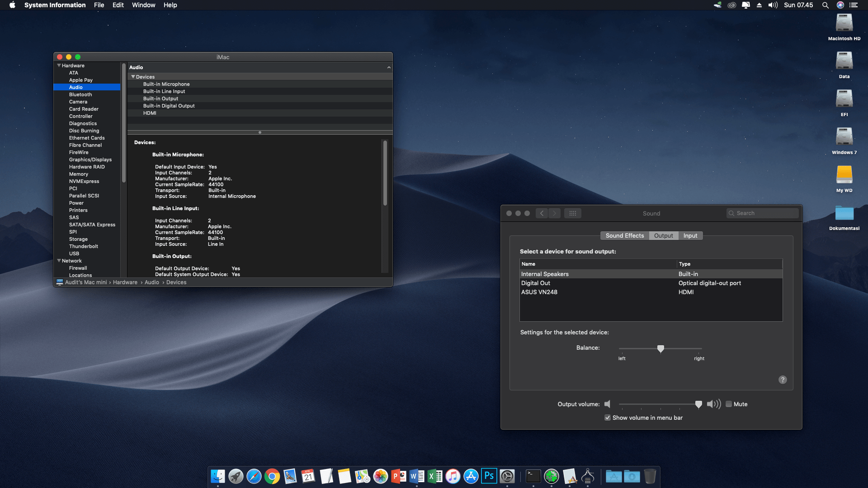Launch Google Chrome from the dock

272,476
